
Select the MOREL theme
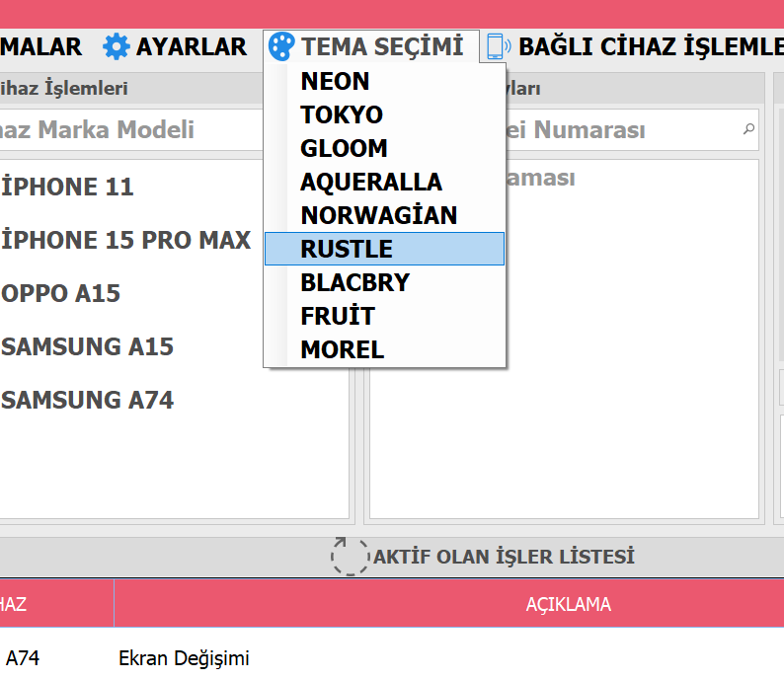click(343, 349)
